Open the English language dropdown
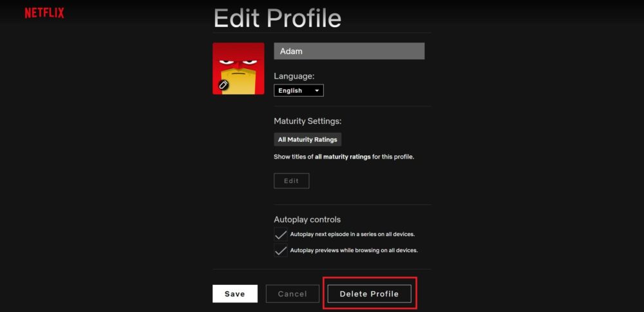 [298, 91]
